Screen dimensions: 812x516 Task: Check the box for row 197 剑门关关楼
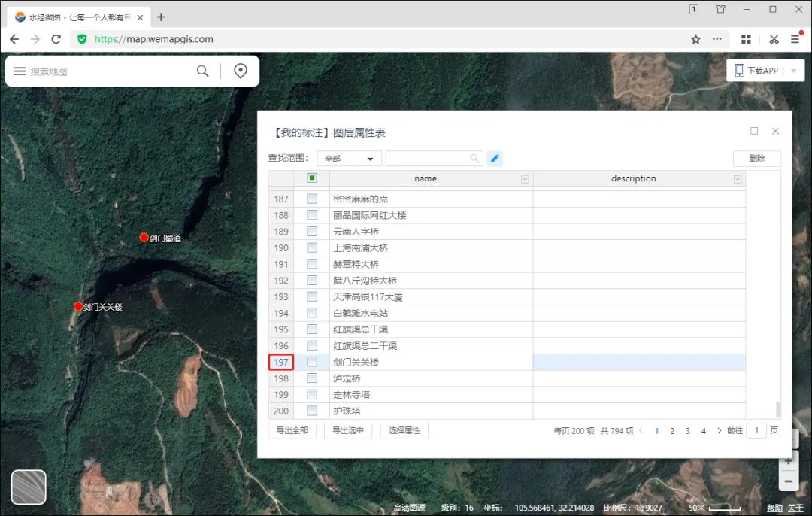312,362
